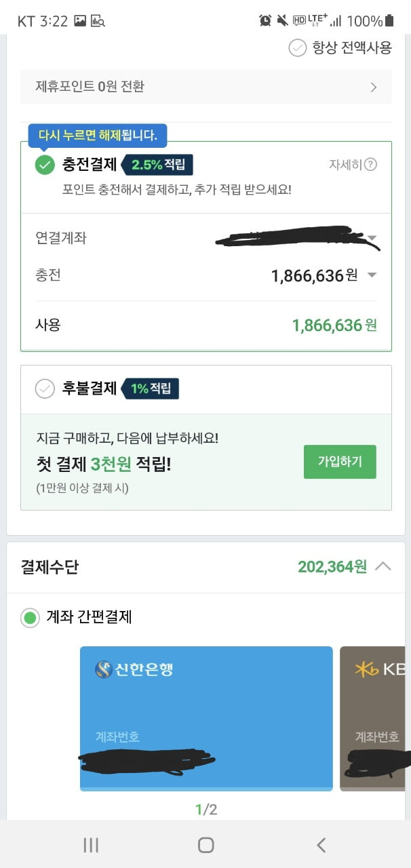This screenshot has height=868, width=411.
Task: Collapse the 결제수단 section chevron
Action: [383, 566]
